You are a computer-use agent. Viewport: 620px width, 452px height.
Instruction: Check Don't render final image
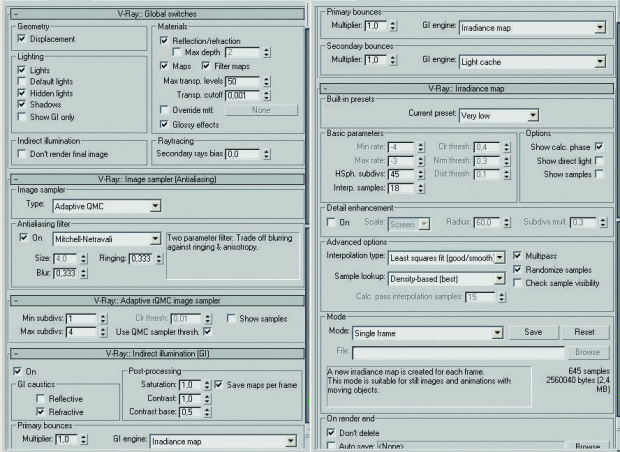(22, 153)
